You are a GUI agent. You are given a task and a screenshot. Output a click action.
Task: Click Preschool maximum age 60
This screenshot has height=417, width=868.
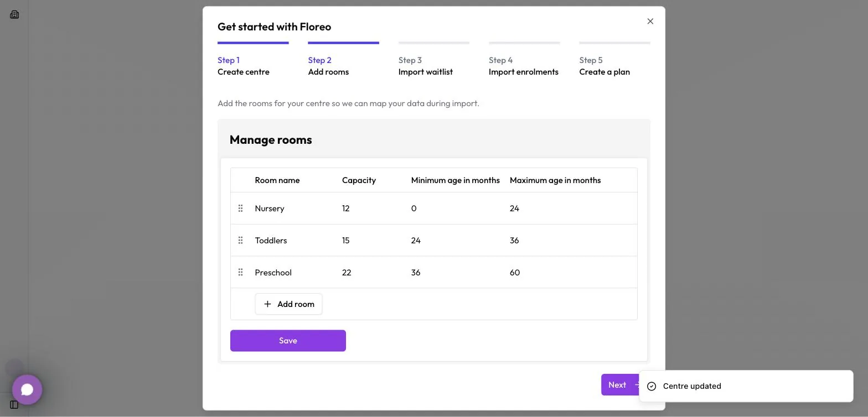point(515,273)
